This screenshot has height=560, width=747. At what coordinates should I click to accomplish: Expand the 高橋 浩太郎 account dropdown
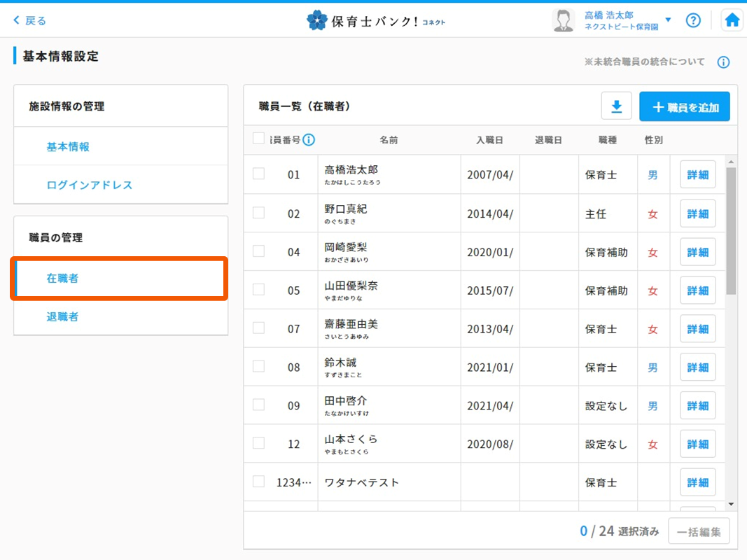[x=668, y=20]
